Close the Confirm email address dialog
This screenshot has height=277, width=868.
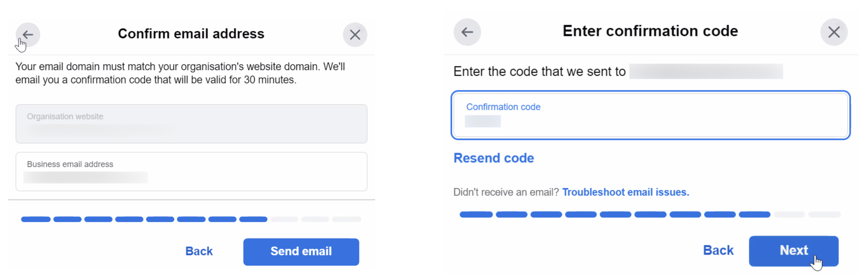(x=355, y=35)
